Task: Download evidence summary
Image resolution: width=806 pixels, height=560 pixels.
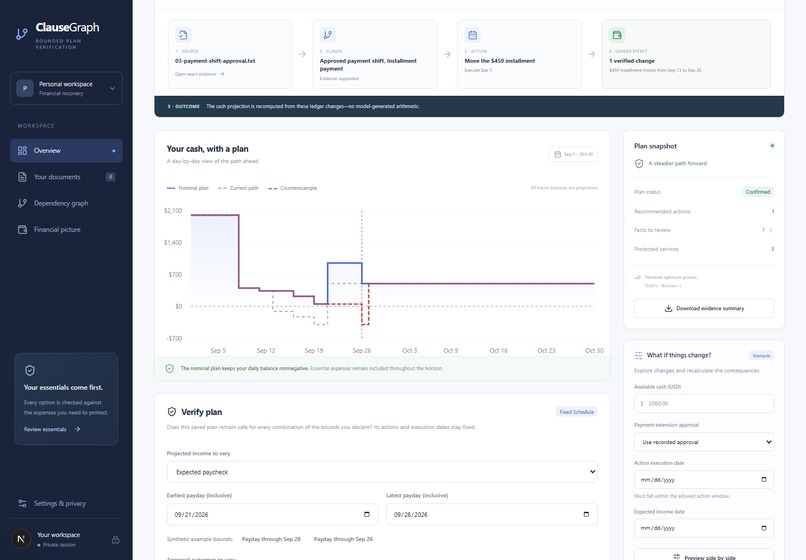Action: (704, 309)
